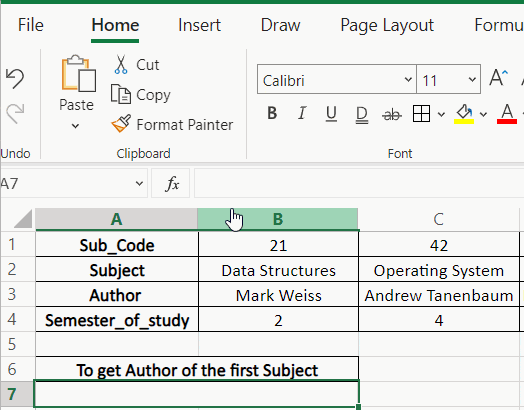The width and height of the screenshot is (524, 410).
Task: Click the Paste clipboard icon
Action: (79, 74)
